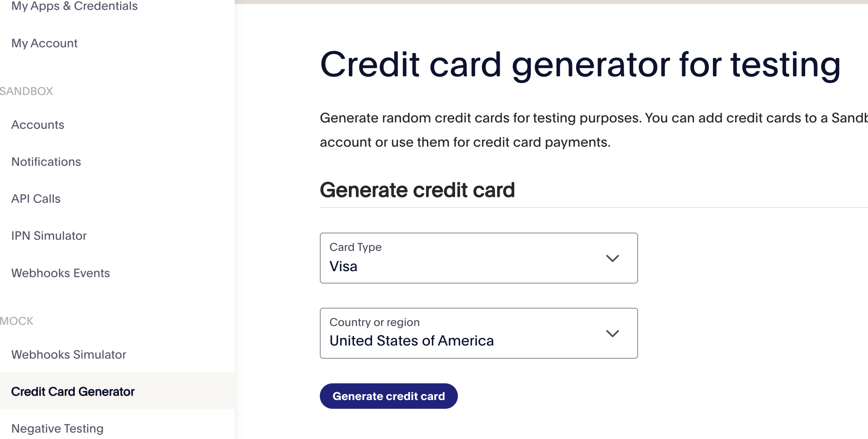Select Notifications in the sidebar
This screenshot has height=439, width=868.
pyautogui.click(x=46, y=162)
